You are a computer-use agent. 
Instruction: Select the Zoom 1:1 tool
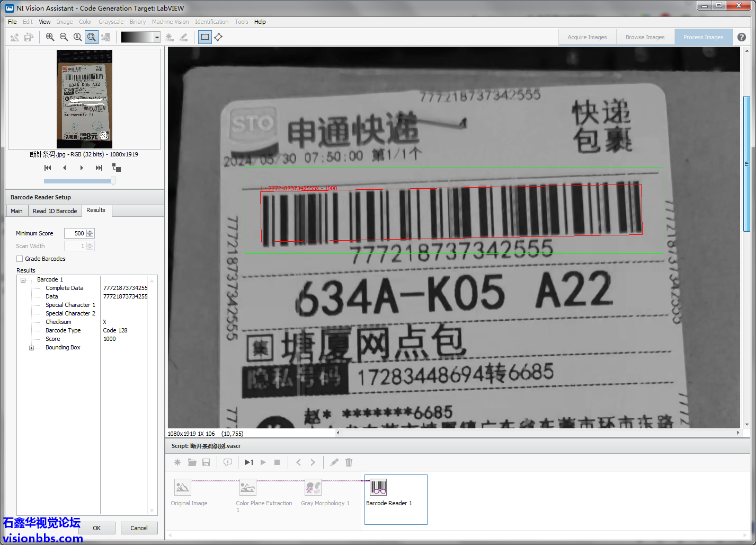coord(77,37)
